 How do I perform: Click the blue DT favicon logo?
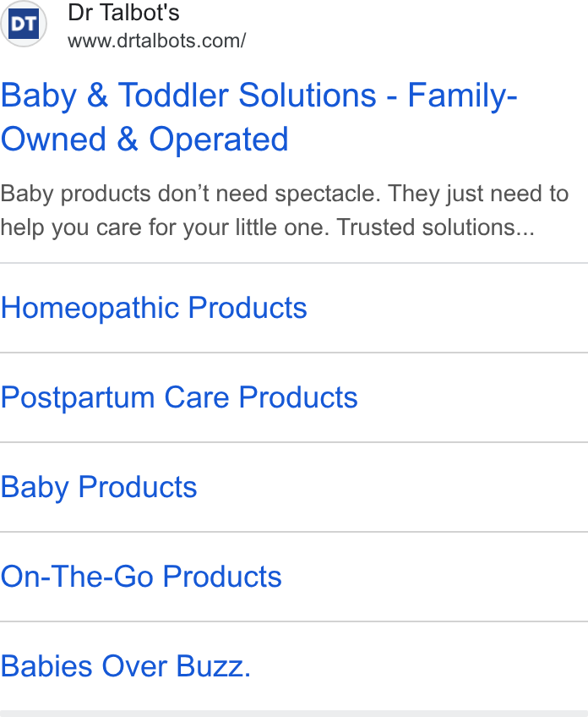(24, 24)
